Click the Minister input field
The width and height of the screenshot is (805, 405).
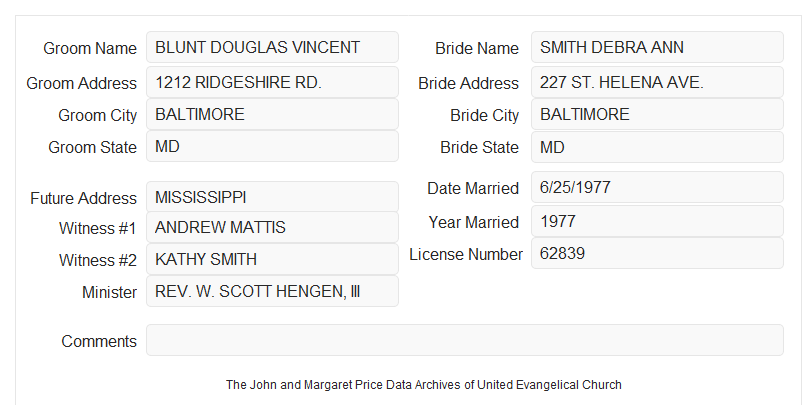pos(272,292)
